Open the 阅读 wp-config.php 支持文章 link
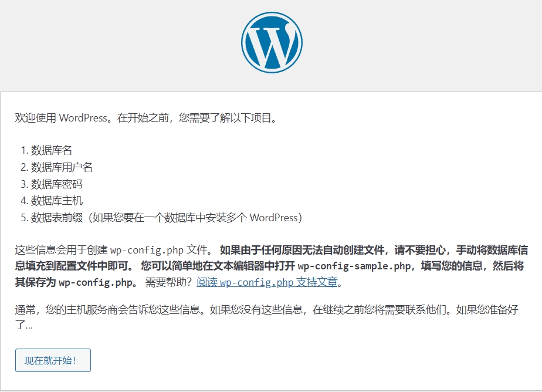 [267, 282]
